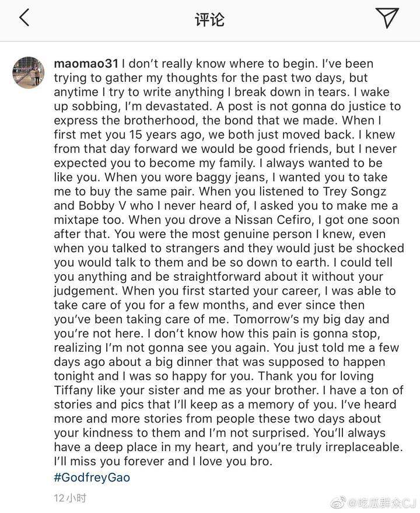
Task: Tap the word "irreplaceable" in comment
Action: click(x=366, y=447)
